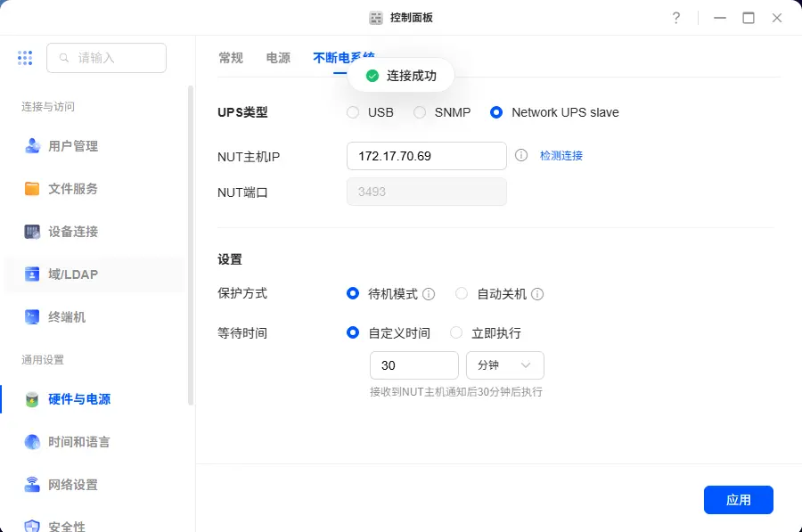Viewport: 802px width, 532px height.
Task: Click the NUT主机IP address input field
Action: pos(426,156)
